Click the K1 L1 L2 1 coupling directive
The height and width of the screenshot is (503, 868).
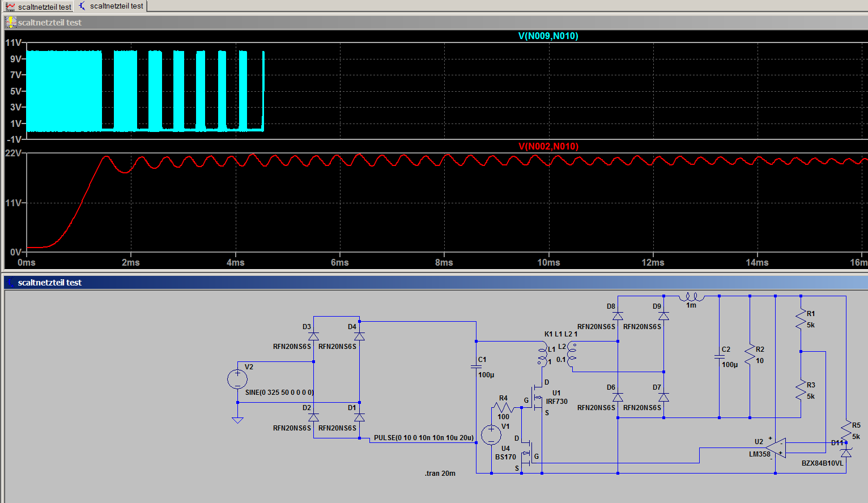tap(561, 334)
